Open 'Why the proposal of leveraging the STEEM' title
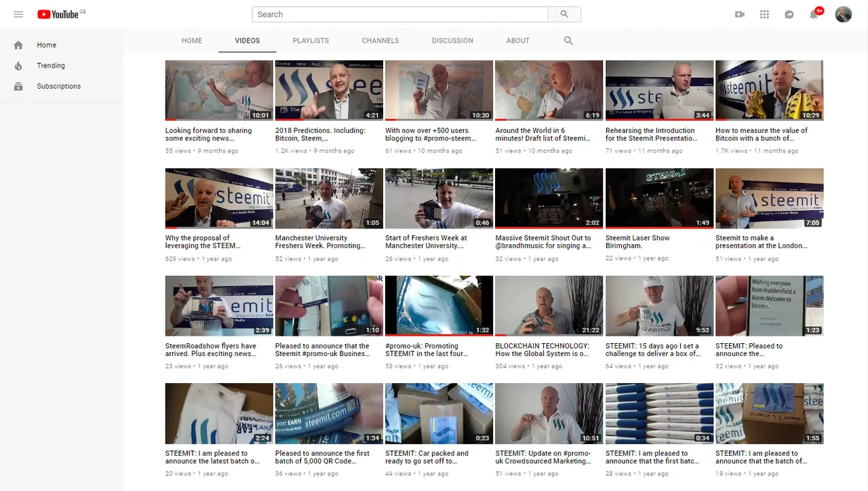This screenshot has width=868, height=491. 202,242
